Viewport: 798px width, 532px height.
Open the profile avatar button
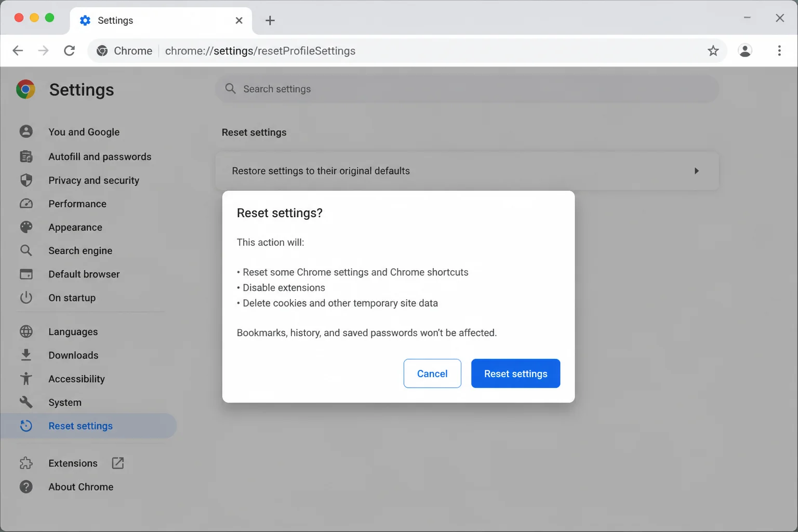[745, 50]
